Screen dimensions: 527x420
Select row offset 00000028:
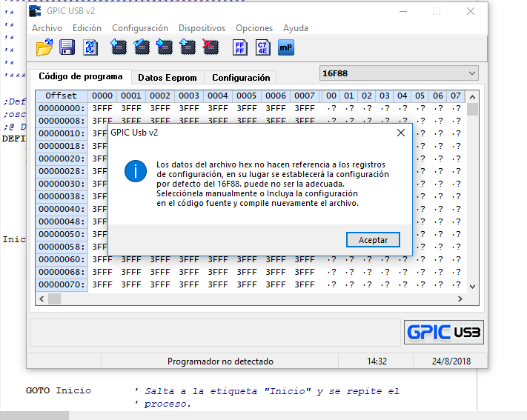(62, 171)
